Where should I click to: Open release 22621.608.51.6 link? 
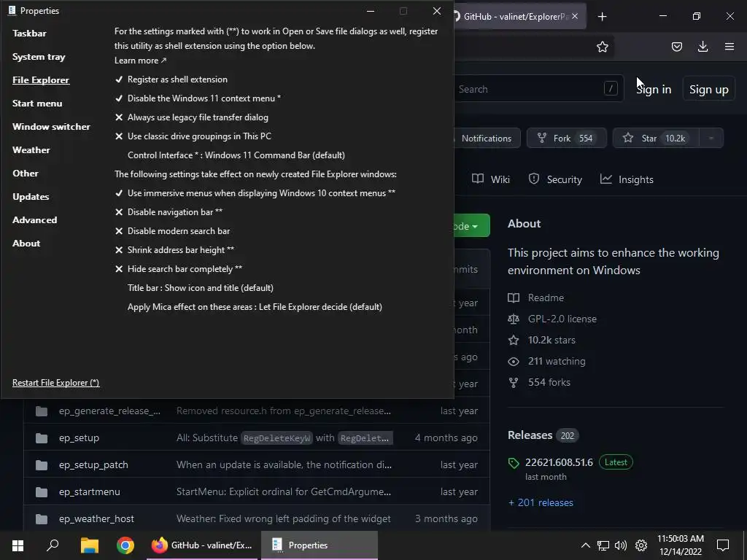coord(559,462)
